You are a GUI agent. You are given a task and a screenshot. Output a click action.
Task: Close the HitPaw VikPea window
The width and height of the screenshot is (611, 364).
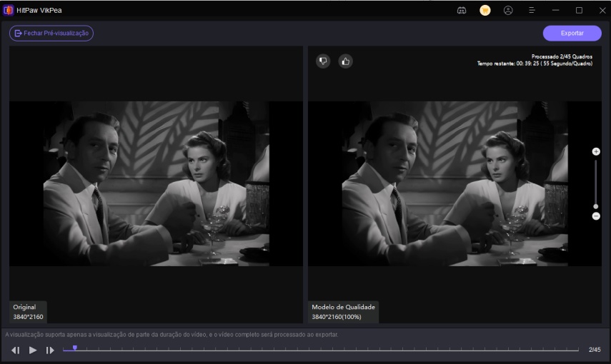tap(602, 11)
